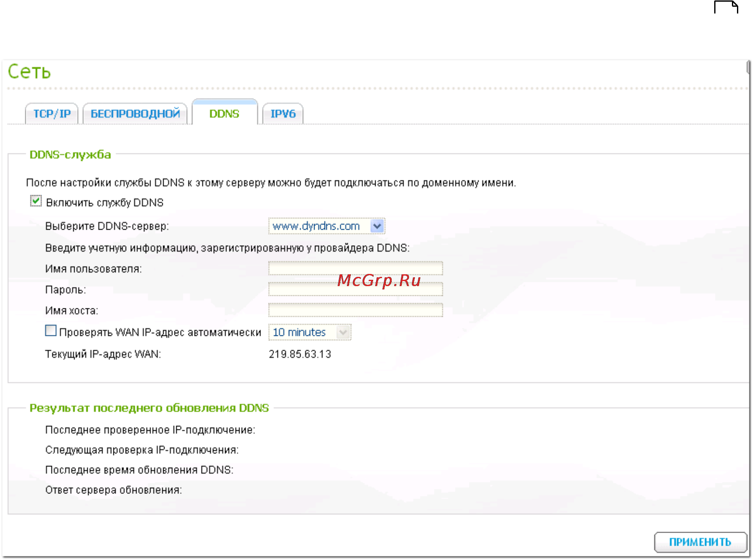Click the Имя пользователя input field
The image size is (753, 560).
pyautogui.click(x=355, y=268)
